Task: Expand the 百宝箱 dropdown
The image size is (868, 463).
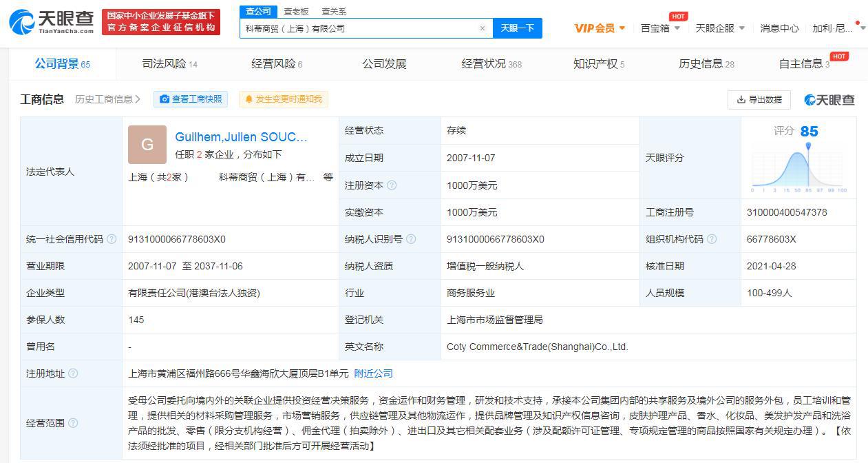Action: point(660,28)
